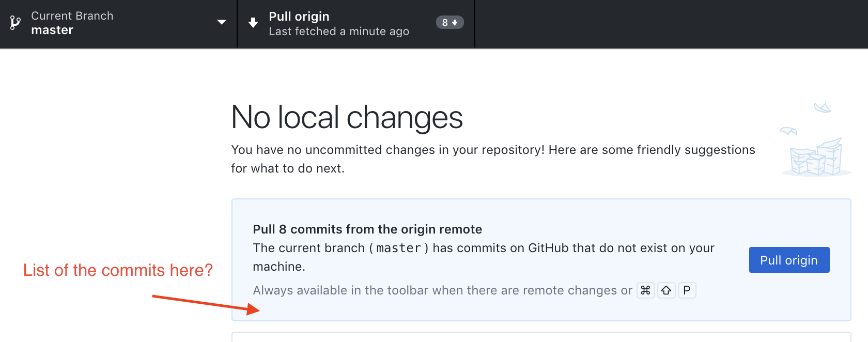
Task: Click the git branch icon
Action: (16, 23)
